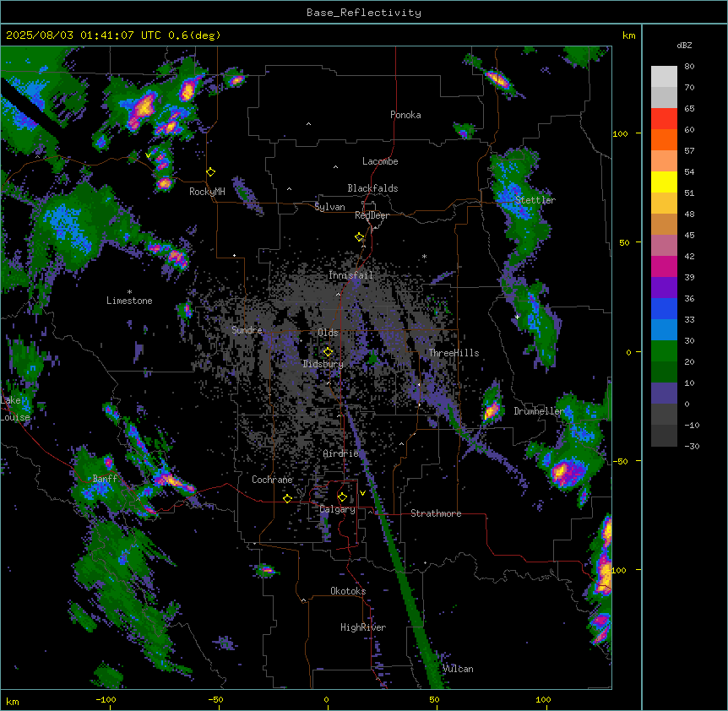Select the Innisfail town label
Viewport: 728px width, 711px height.
pos(350,275)
